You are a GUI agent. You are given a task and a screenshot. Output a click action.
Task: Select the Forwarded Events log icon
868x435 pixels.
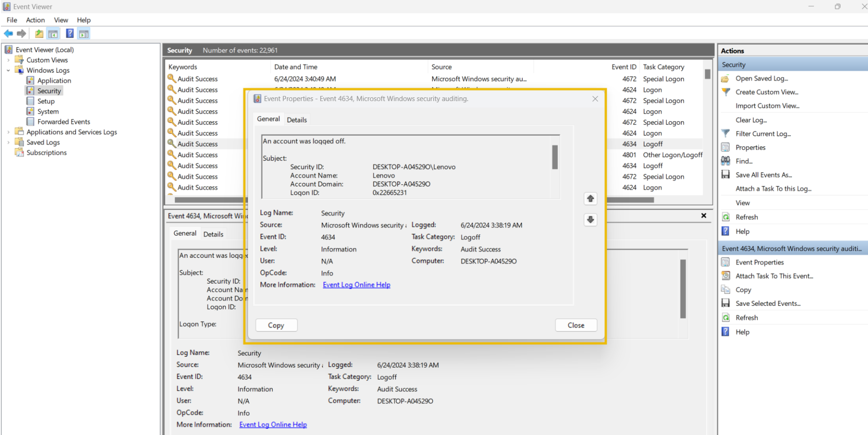point(30,122)
